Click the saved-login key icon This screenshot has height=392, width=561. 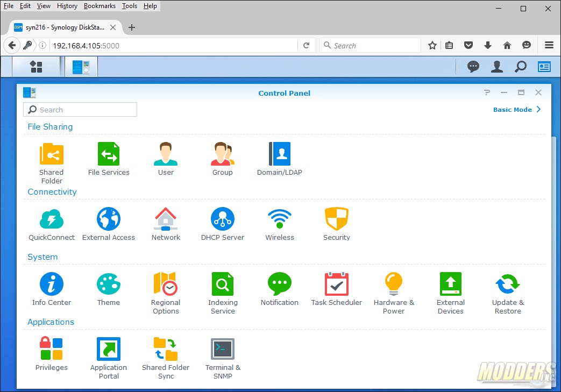coord(27,45)
